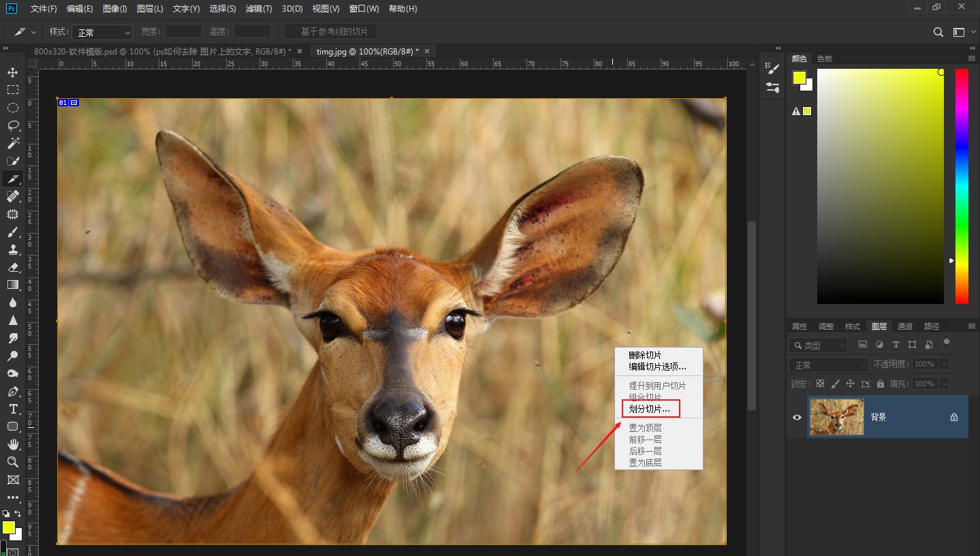
Task: Hide the 背景 layer with eye icon
Action: [797, 417]
